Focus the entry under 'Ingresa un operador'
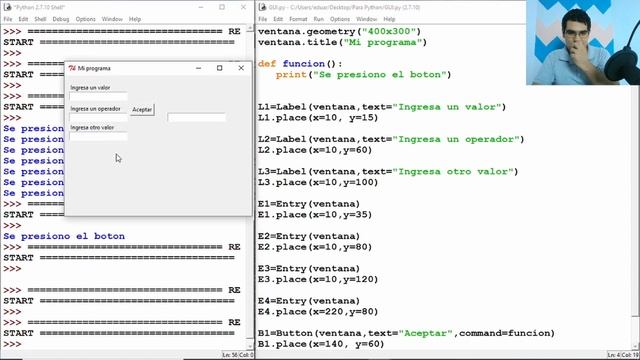The image size is (640, 360). coord(98,117)
